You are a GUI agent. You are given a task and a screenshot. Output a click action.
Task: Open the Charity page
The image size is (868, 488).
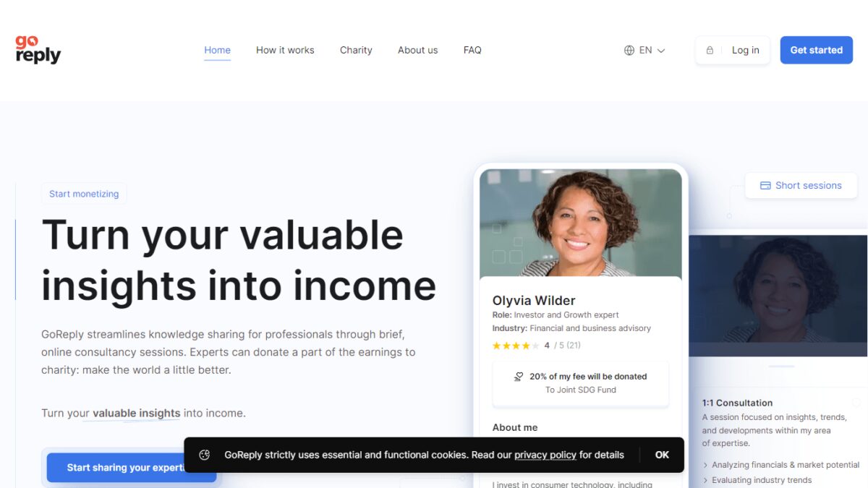point(356,51)
